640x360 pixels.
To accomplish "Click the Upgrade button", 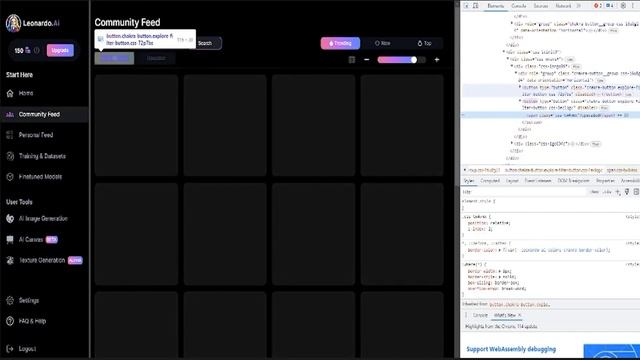I will tap(60, 50).
